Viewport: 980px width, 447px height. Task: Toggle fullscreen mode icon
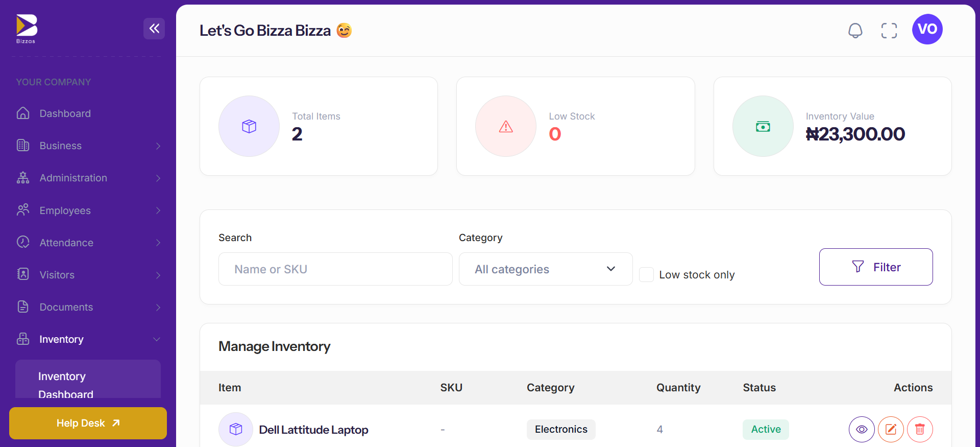point(889,30)
